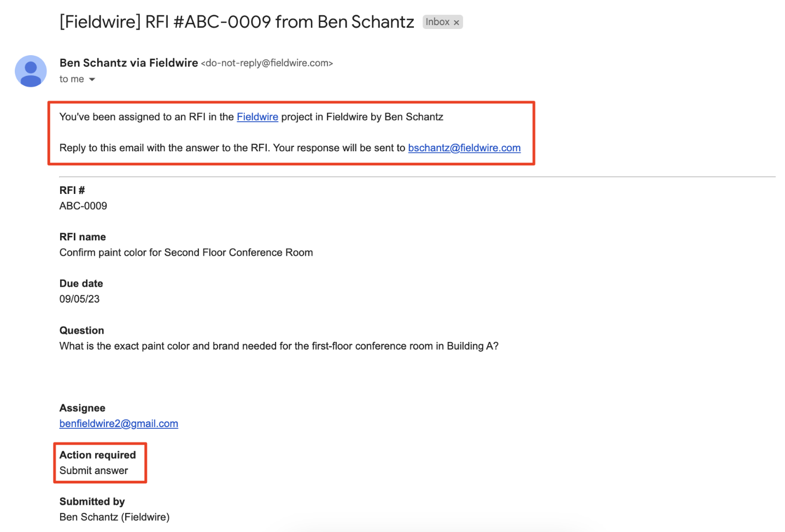This screenshot has height=532, width=785.
Task: Click the sender's profile avatar icon
Action: point(31,71)
